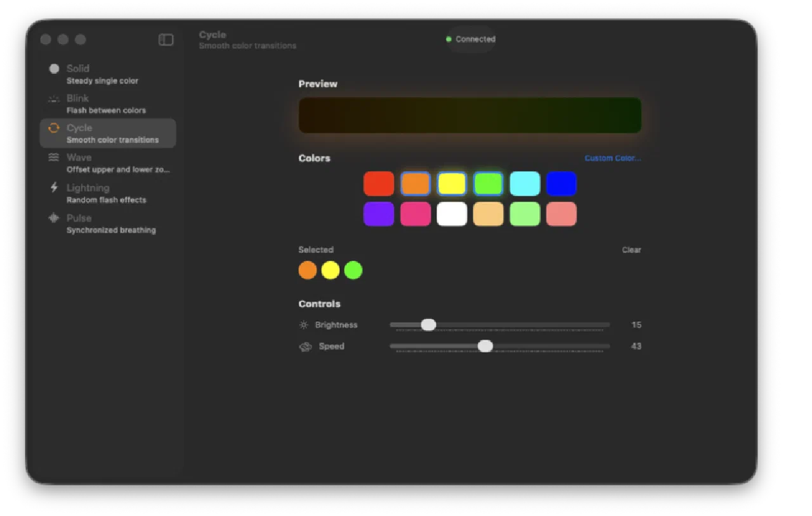Pick the pink color swatch
The width and height of the screenshot is (812, 516).
416,214
